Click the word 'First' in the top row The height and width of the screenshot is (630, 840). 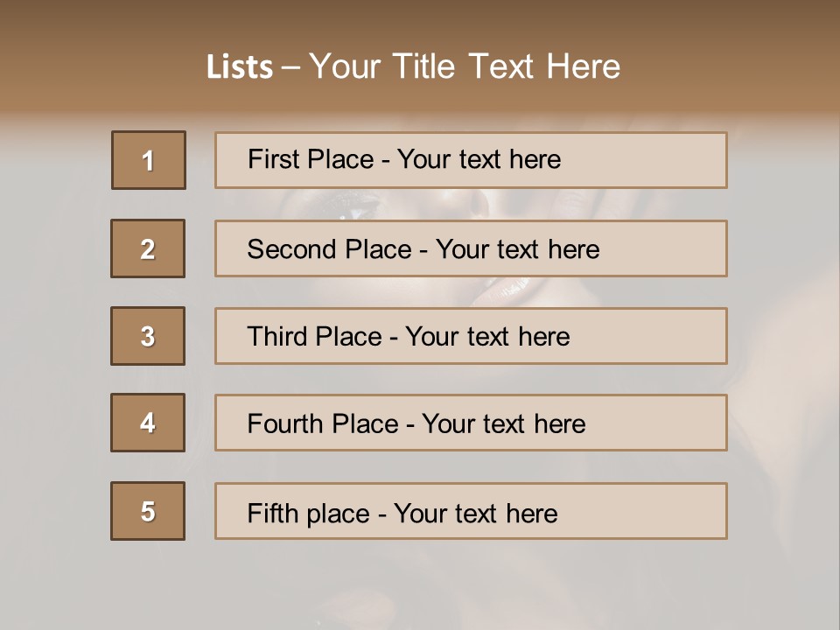point(269,159)
